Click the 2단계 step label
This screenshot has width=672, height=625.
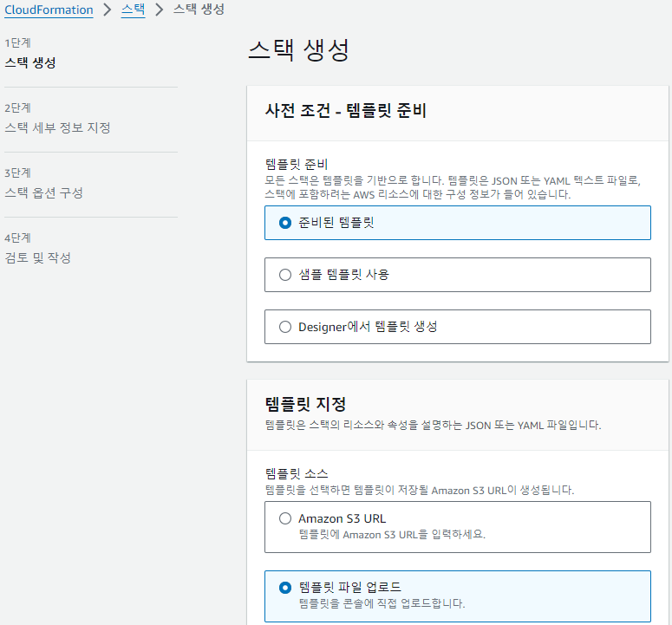click(x=17, y=108)
